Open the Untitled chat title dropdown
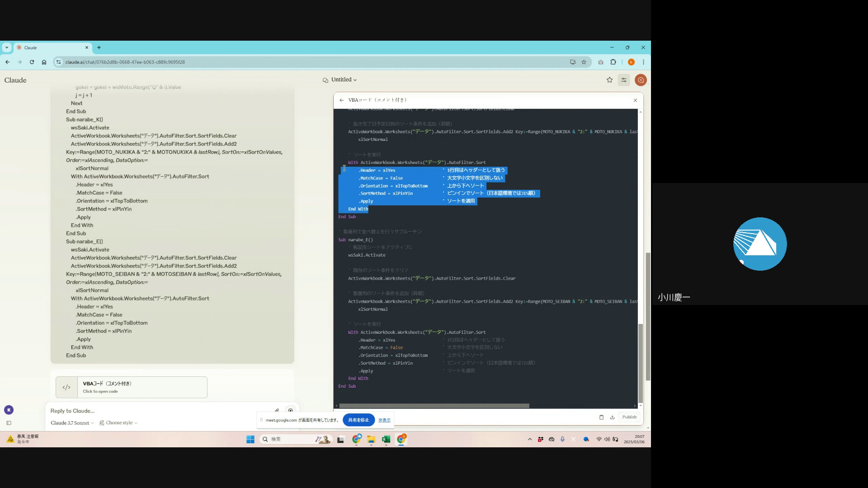 344,80
